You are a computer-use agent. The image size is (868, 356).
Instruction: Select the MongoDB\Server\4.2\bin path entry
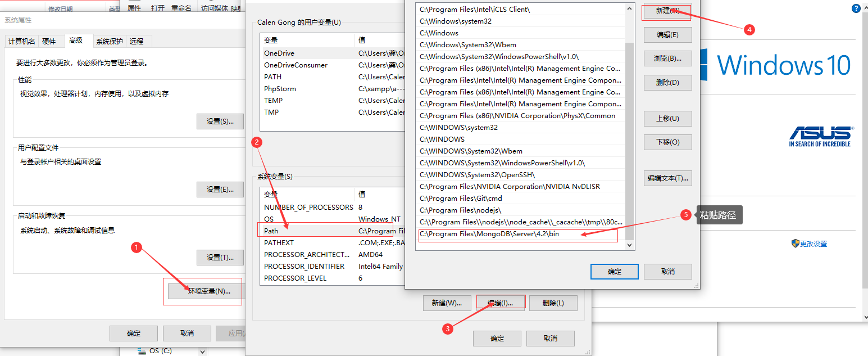click(521, 234)
